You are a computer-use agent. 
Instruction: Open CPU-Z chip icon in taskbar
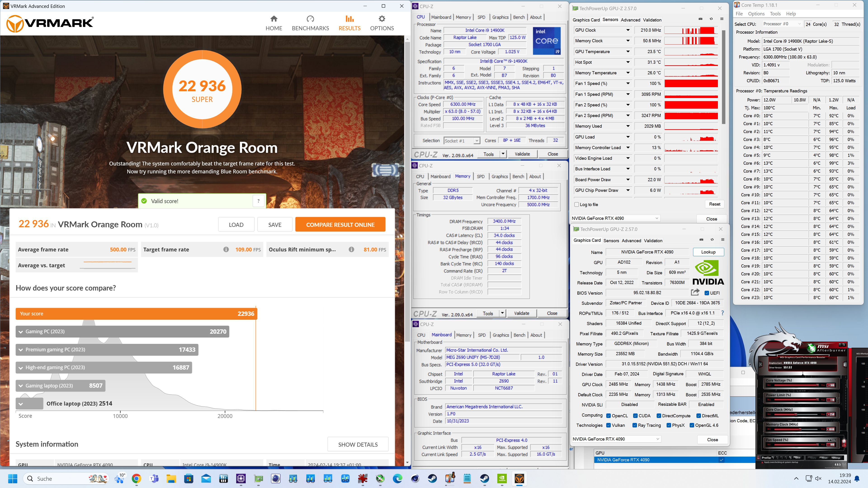click(241, 479)
